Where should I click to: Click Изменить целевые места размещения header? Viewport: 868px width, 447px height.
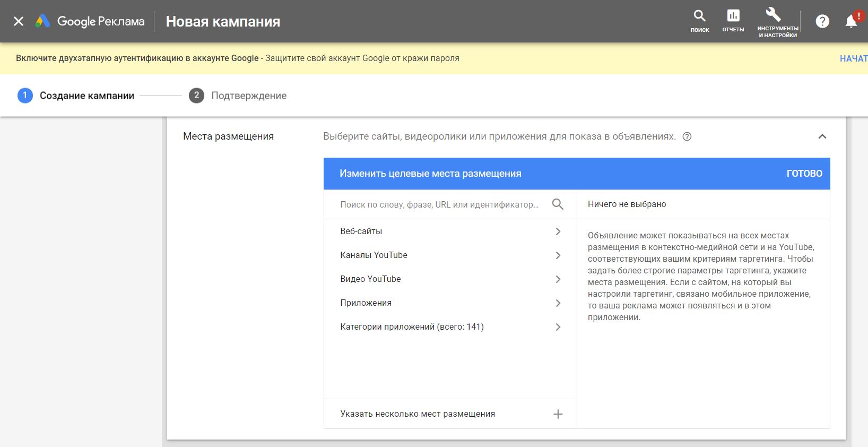pyautogui.click(x=430, y=174)
